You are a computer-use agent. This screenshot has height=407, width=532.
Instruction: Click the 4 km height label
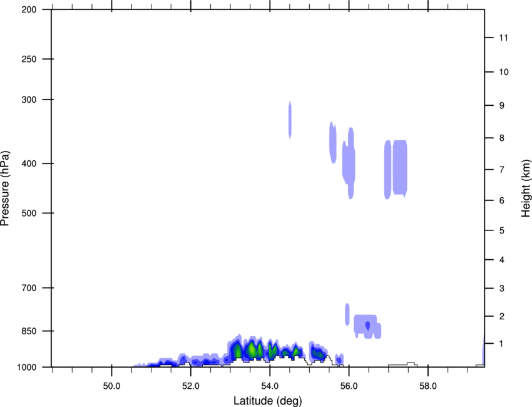point(502,260)
